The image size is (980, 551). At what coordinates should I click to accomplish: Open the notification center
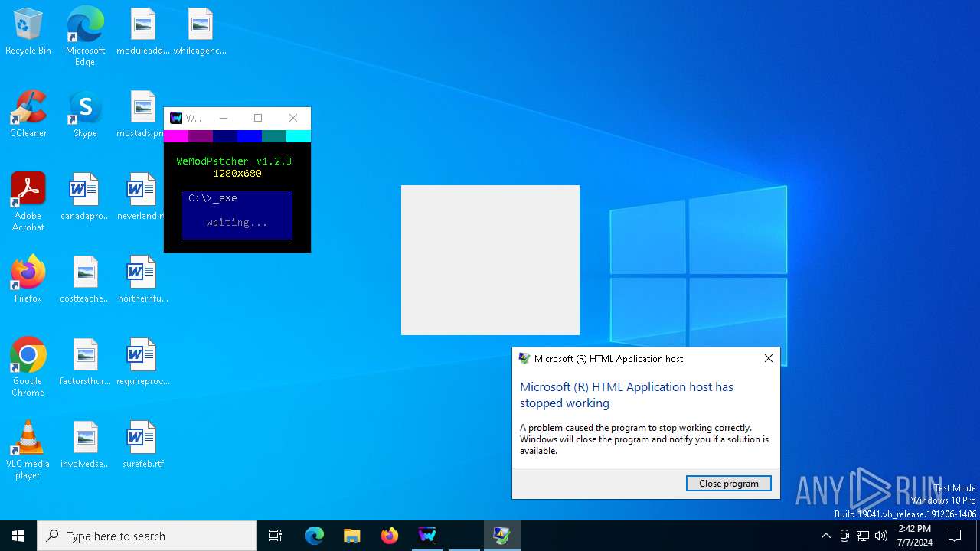955,536
